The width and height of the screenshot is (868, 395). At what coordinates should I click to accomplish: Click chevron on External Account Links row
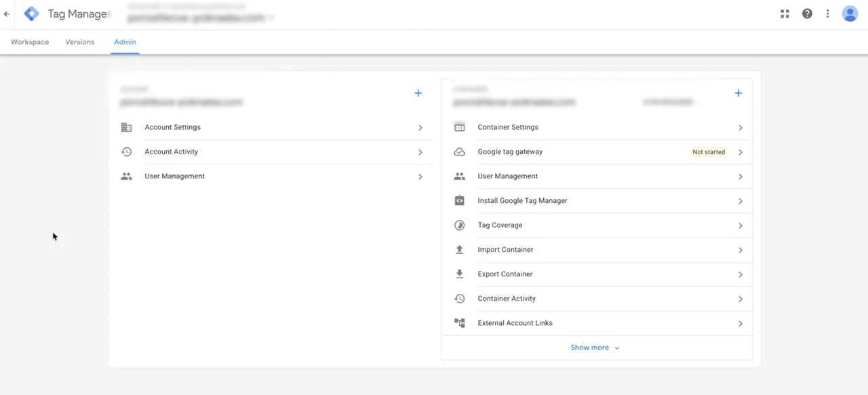pyautogui.click(x=740, y=324)
